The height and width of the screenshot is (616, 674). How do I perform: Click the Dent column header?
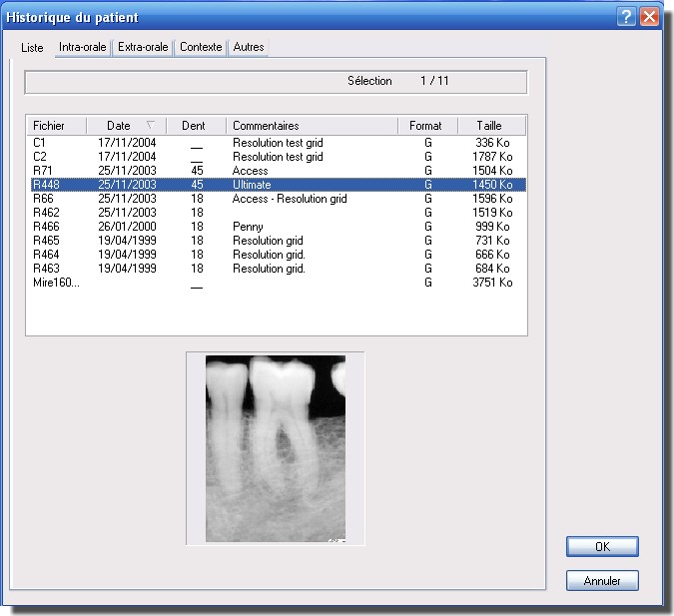pos(195,126)
